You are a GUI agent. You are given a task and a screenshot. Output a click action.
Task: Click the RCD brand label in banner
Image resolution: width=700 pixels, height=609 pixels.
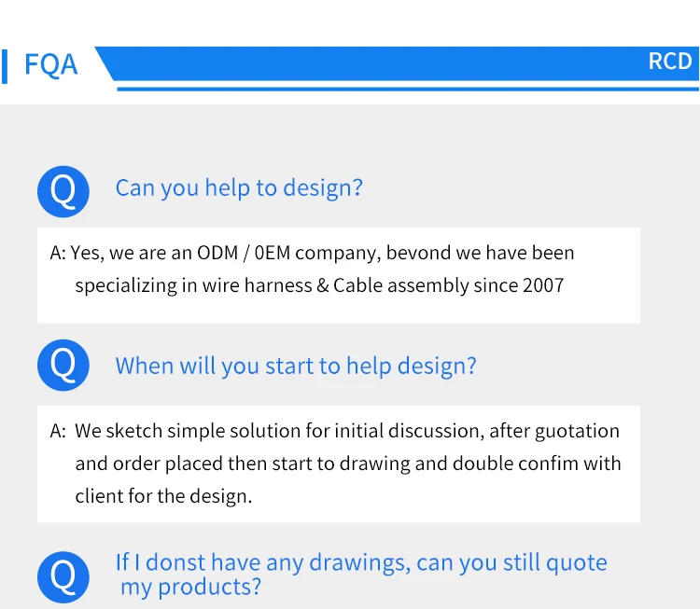coord(669,62)
